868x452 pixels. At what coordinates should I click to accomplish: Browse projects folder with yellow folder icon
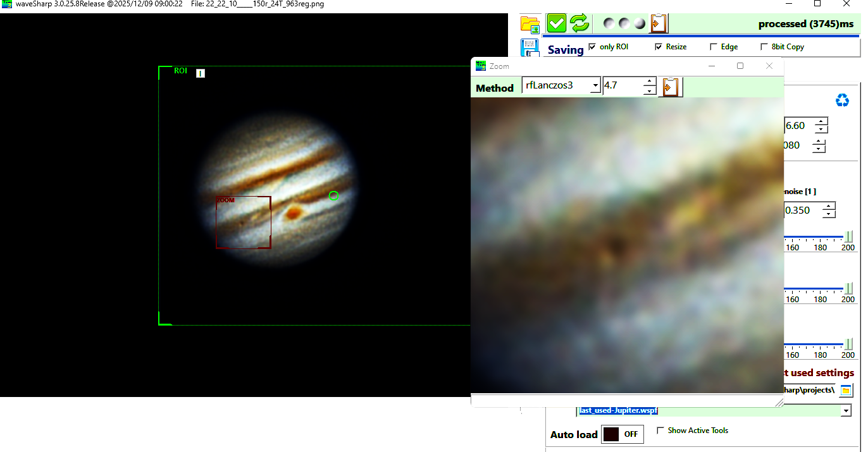point(846,390)
